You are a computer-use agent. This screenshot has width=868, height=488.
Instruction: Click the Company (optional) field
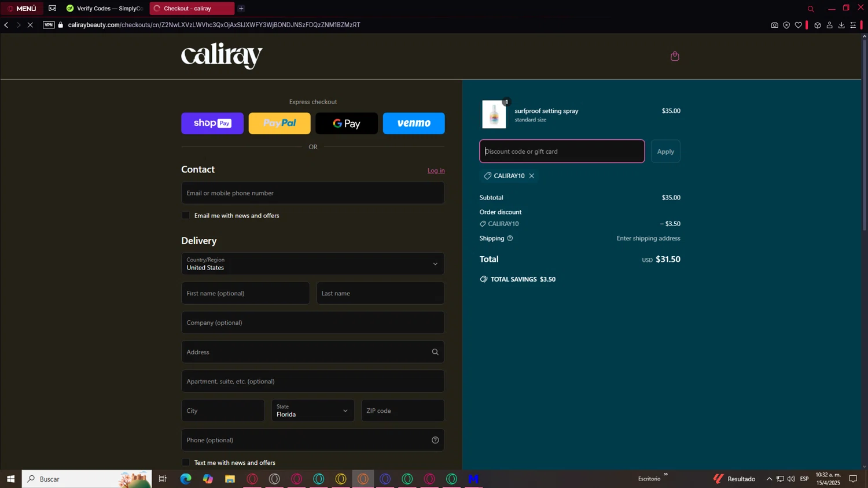coord(313,323)
